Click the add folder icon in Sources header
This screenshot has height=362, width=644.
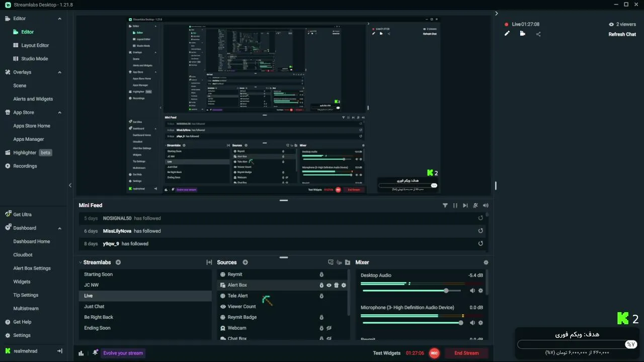pos(348,262)
